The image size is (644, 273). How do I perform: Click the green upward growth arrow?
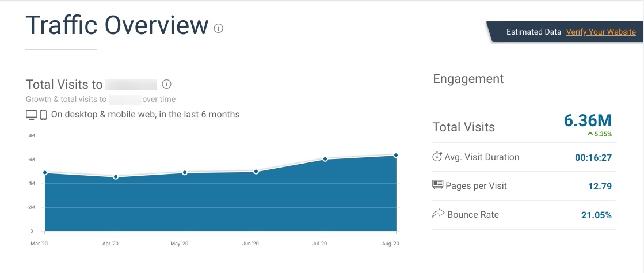click(x=590, y=134)
